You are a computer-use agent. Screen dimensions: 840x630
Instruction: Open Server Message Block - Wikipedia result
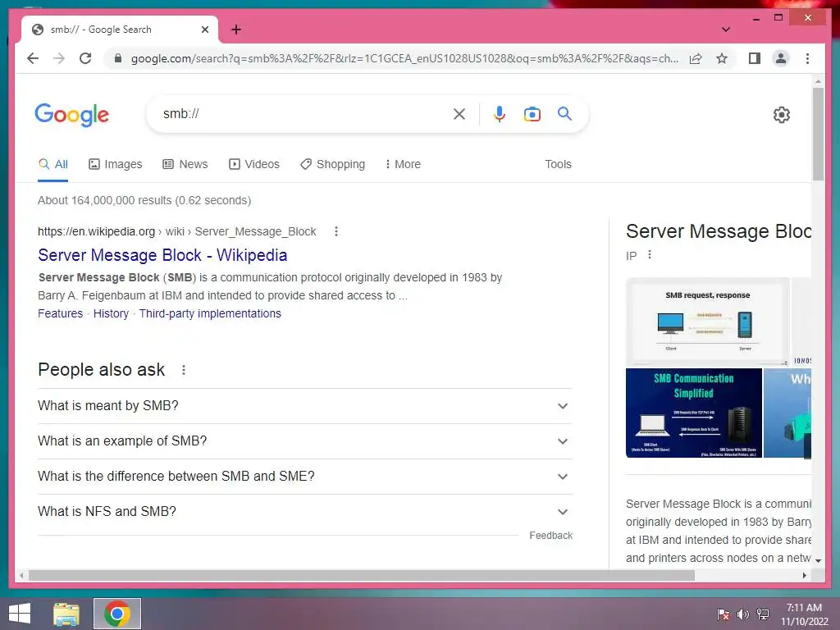(x=162, y=255)
